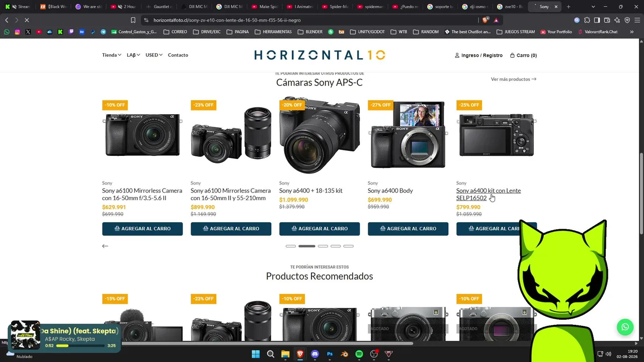
Task: Open the Telegram bookmark icon
Action: 103,32
